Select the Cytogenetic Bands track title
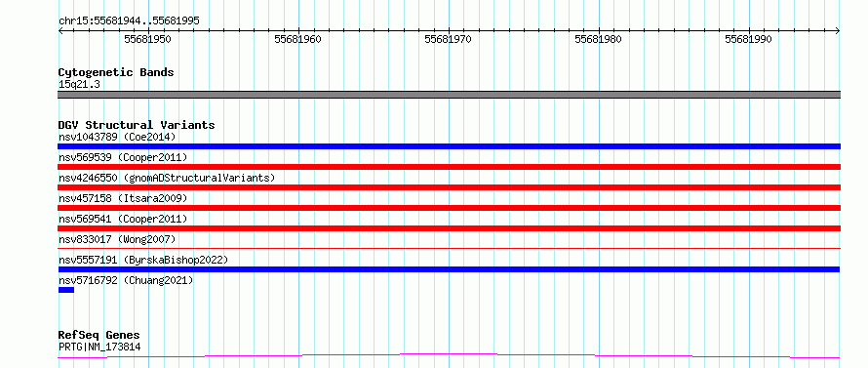This screenshot has width=868, height=368. tap(116, 72)
